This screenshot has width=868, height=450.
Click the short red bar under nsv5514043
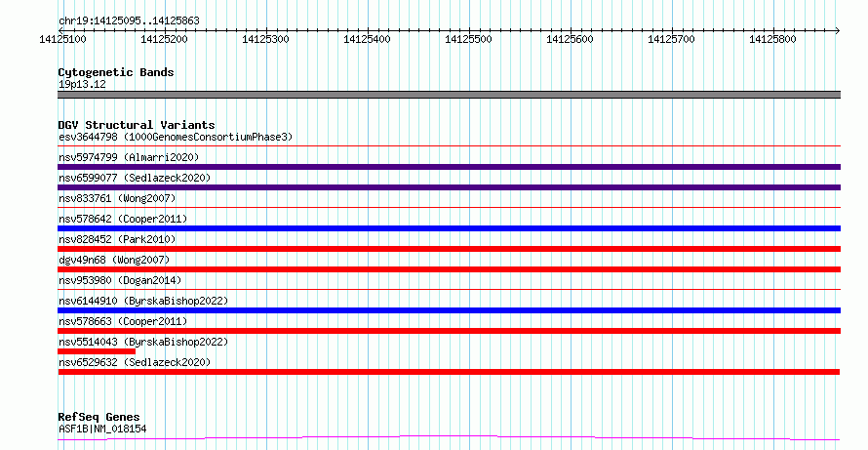[x=97, y=351]
